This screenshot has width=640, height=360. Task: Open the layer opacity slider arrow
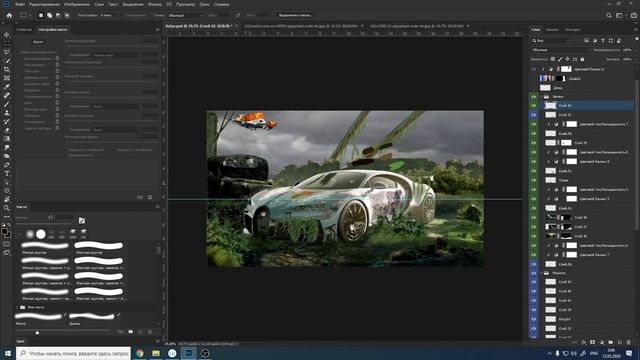tap(635, 50)
